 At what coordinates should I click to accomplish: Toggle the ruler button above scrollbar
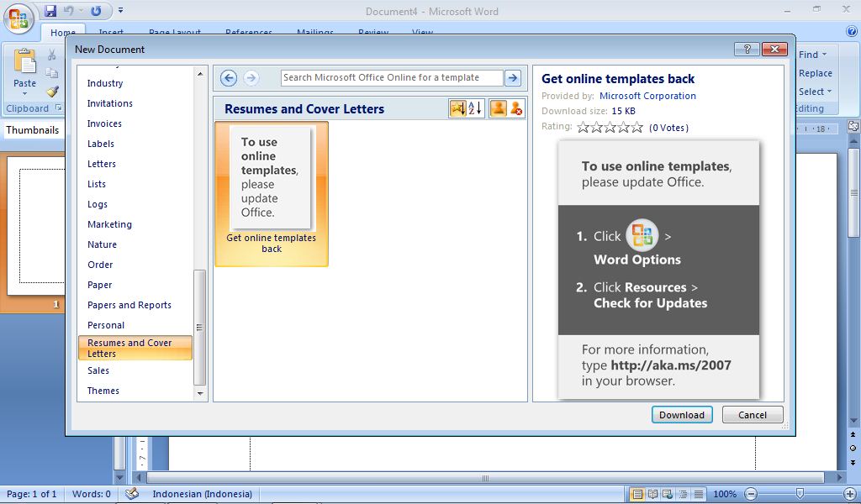(853, 126)
